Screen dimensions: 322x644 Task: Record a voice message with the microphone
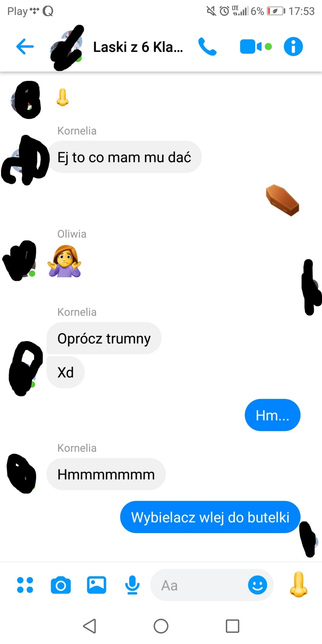132,585
